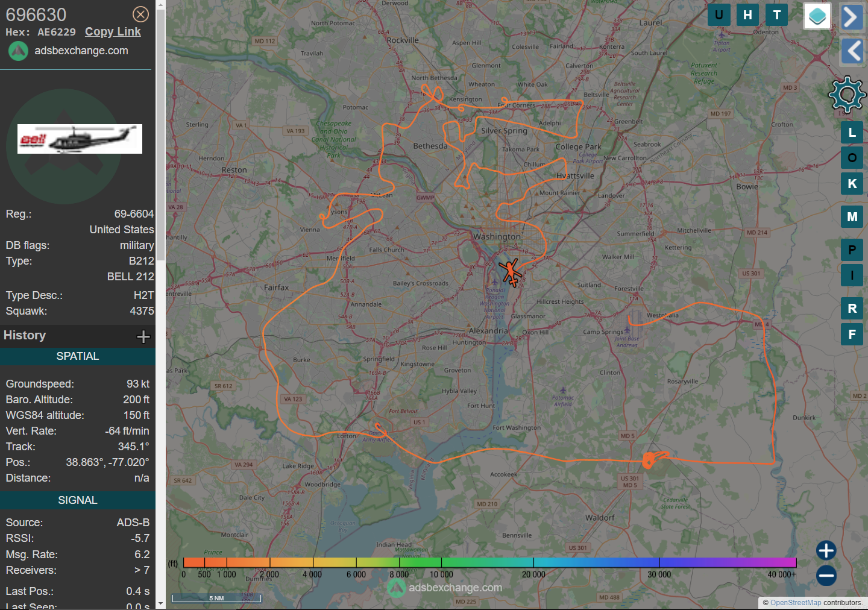Screen dimensions: 868x610
Task: Toggle the U filter button
Action: coord(719,15)
